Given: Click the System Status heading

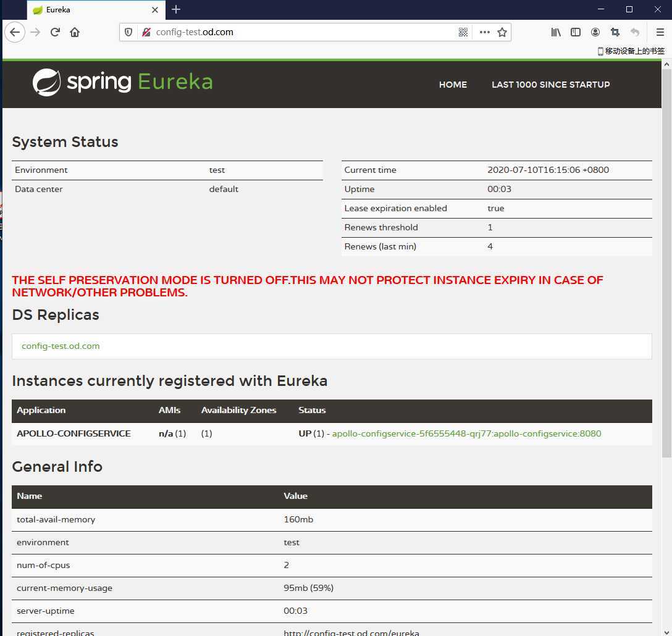Looking at the screenshot, I should coord(65,142).
